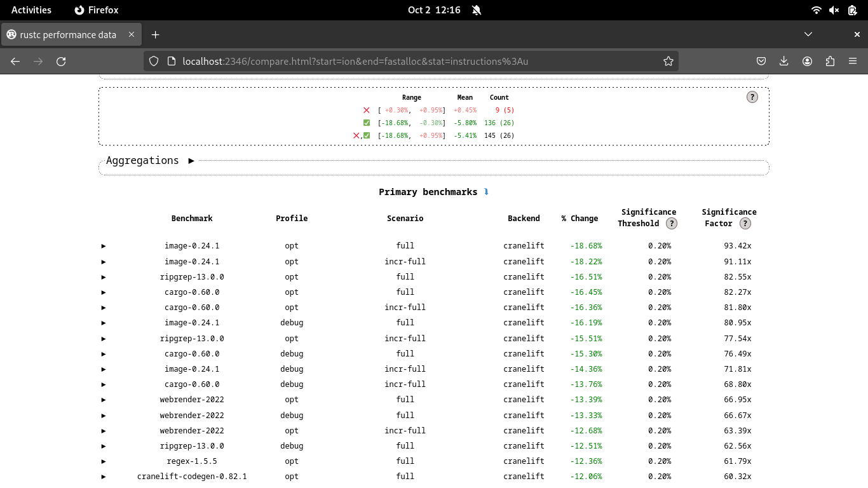Expand the cargo-0.60.0 debug incr-full row

coord(104,384)
